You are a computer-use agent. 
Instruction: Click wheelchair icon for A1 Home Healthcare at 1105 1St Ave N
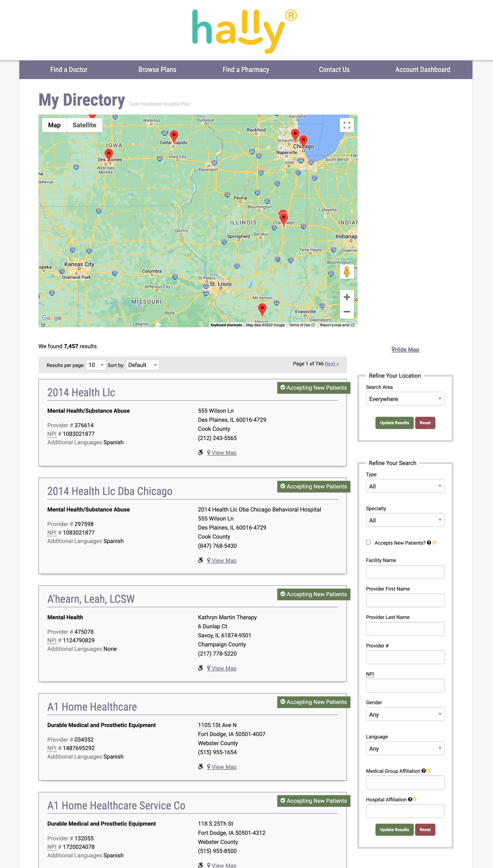tap(200, 766)
